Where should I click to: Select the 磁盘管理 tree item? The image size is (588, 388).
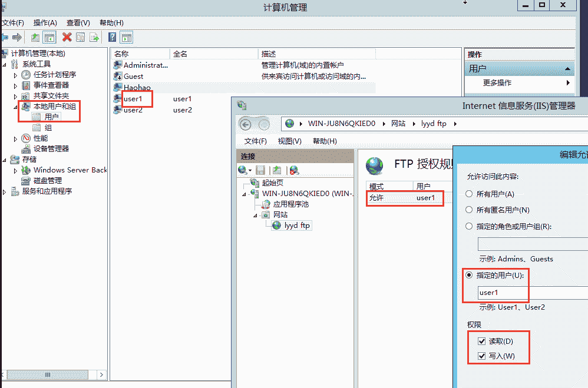[x=47, y=181]
